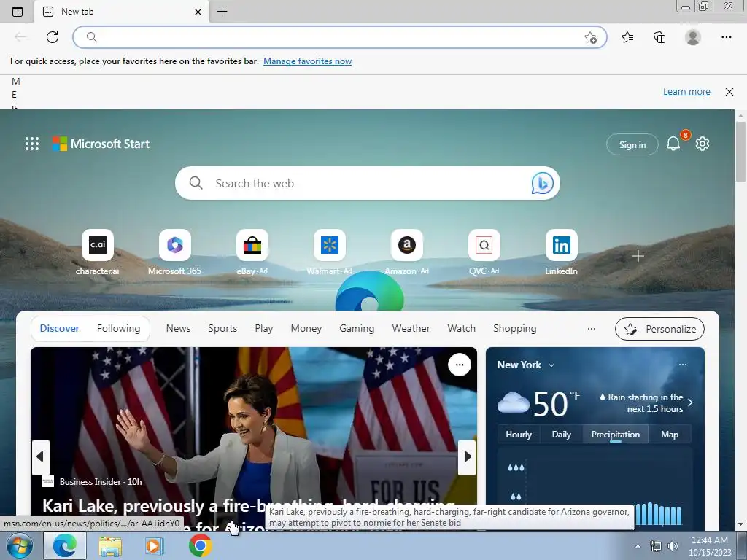
Task: Open the browser profile avatar
Action: [x=693, y=37]
